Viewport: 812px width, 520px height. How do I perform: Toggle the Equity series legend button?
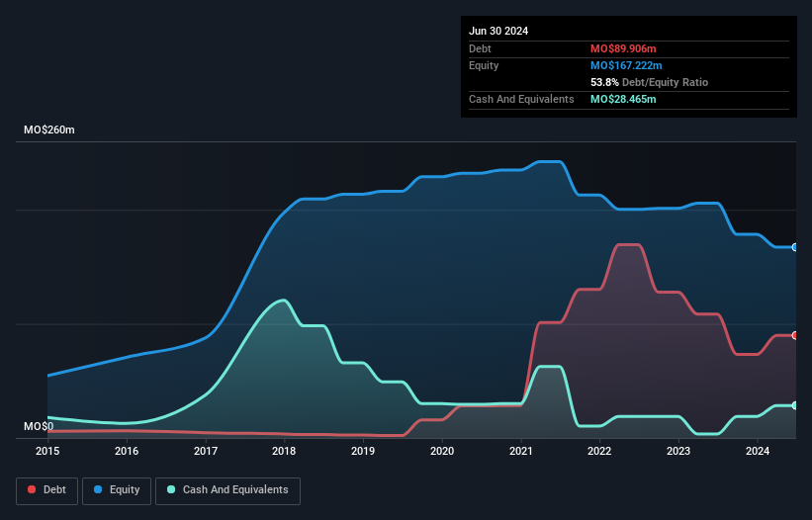point(117,490)
